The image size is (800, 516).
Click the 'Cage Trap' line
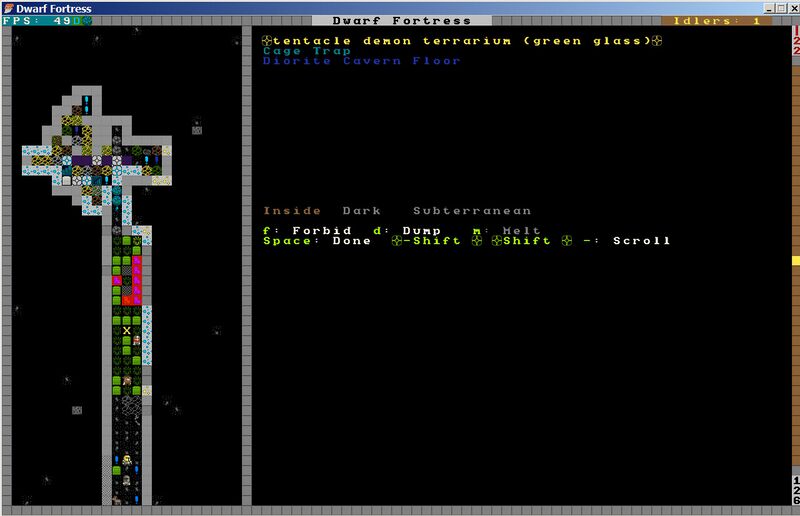tap(307, 51)
